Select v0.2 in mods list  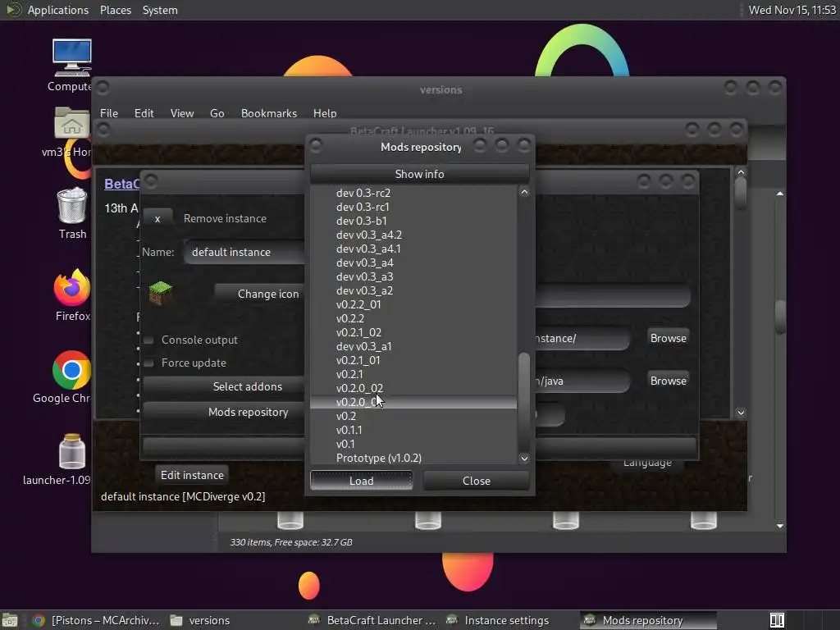[413, 416]
